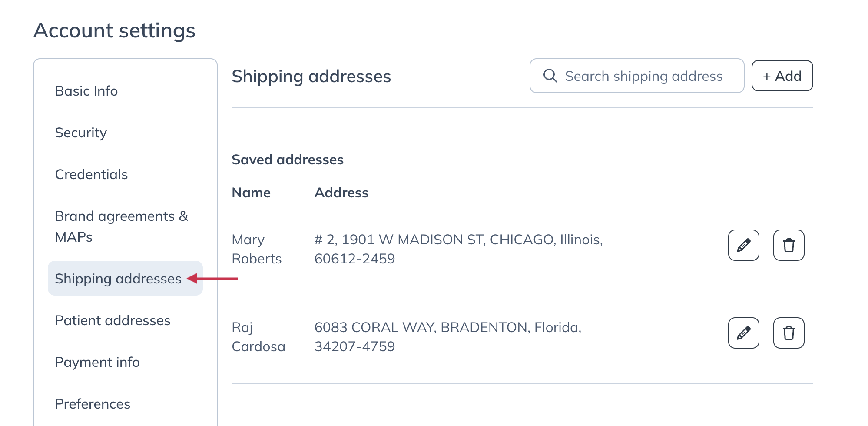
Task: Add a new shipping address
Action: pos(782,76)
